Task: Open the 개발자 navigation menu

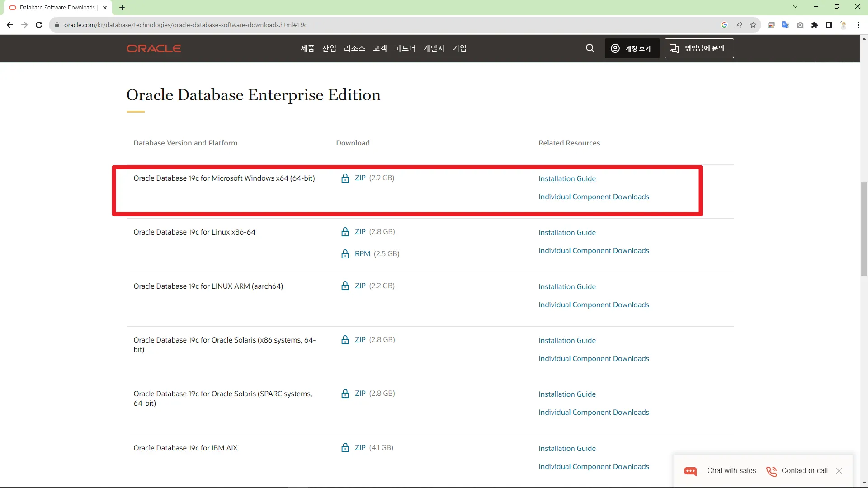Action: click(434, 48)
